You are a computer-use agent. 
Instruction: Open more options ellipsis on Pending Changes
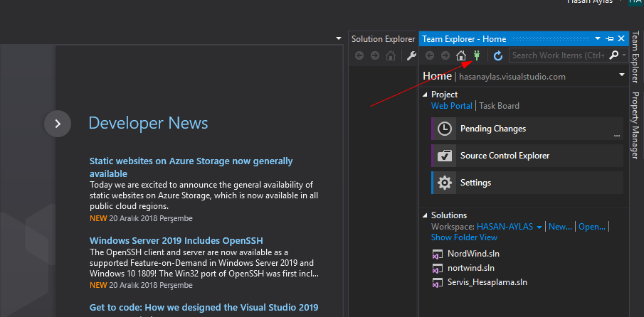click(616, 135)
